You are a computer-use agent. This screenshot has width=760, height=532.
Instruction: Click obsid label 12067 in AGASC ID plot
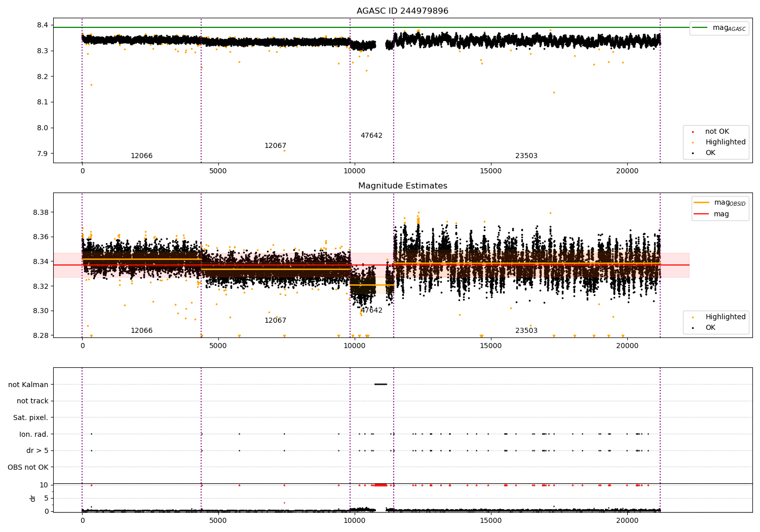[x=275, y=146]
